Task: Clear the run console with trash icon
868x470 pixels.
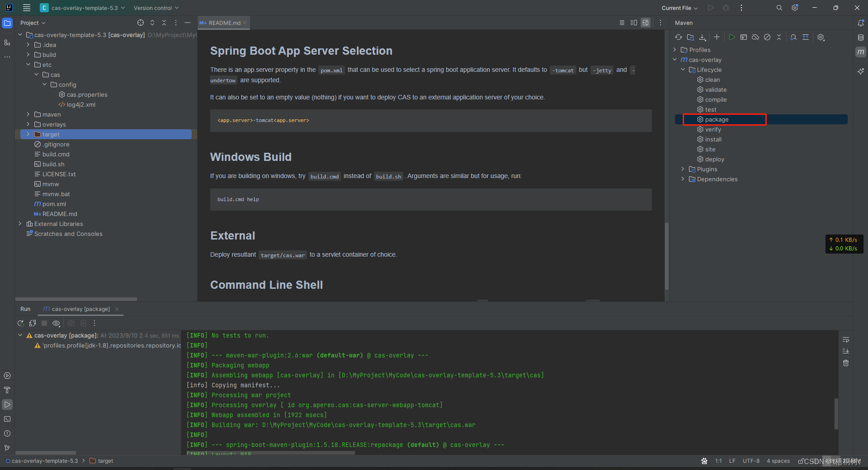Action: [846, 363]
